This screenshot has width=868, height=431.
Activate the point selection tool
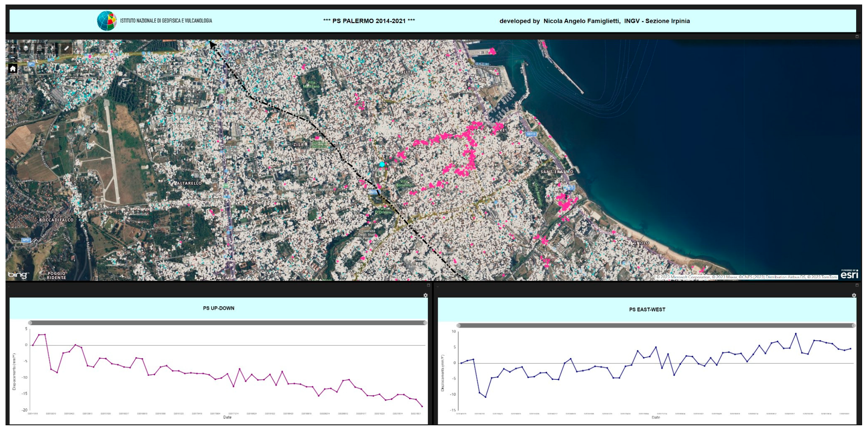coord(53,48)
